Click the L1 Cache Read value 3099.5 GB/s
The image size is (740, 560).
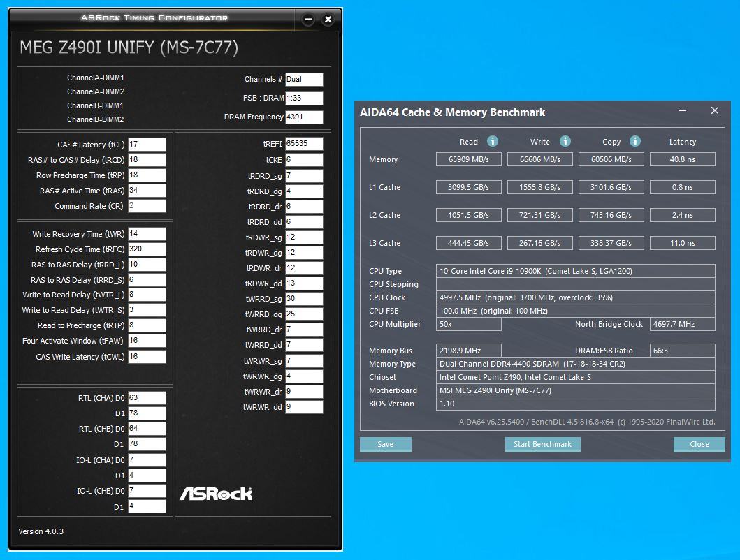coord(469,187)
